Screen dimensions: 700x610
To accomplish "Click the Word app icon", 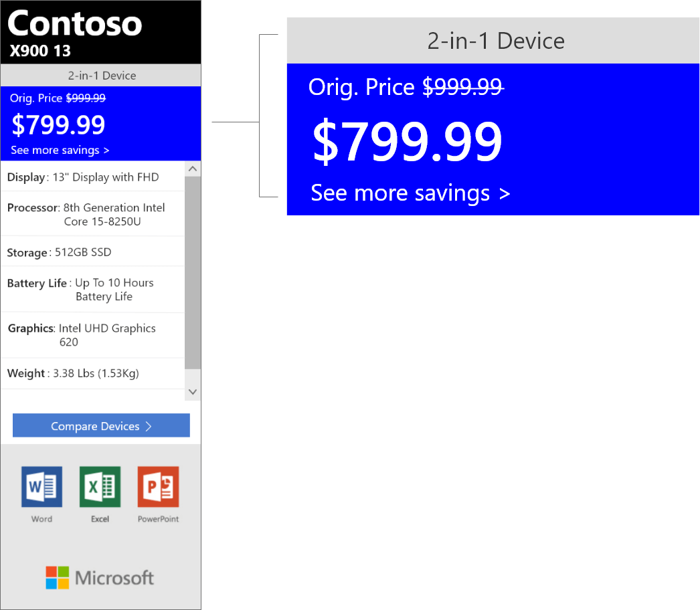I will (41, 486).
